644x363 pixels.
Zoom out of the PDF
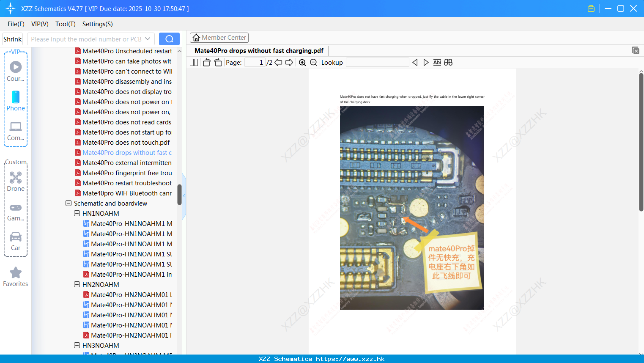(313, 62)
